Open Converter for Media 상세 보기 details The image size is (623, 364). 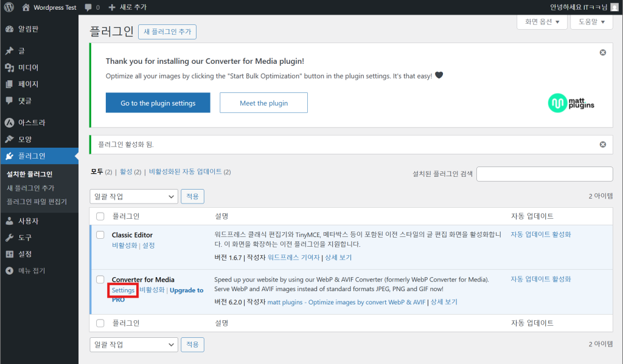[x=444, y=302]
